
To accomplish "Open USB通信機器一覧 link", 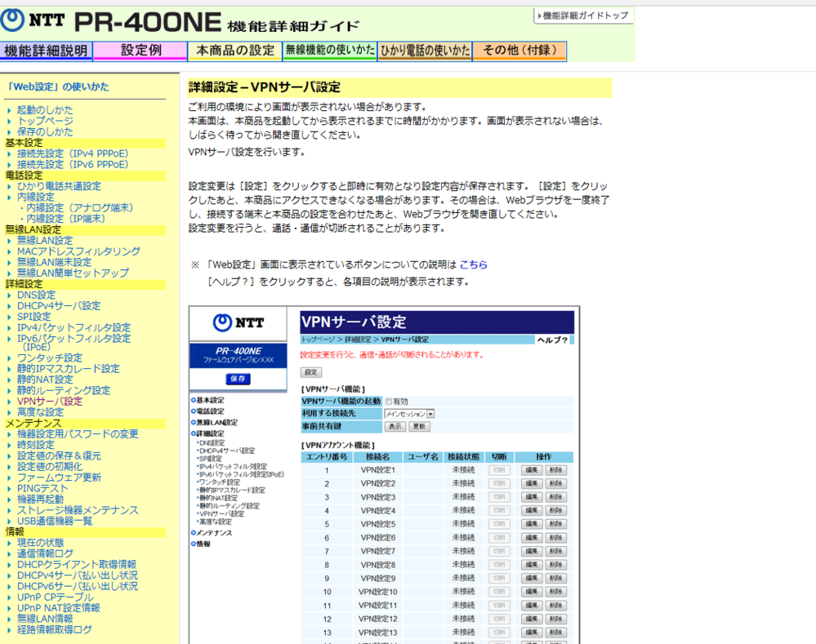I will (x=54, y=522).
